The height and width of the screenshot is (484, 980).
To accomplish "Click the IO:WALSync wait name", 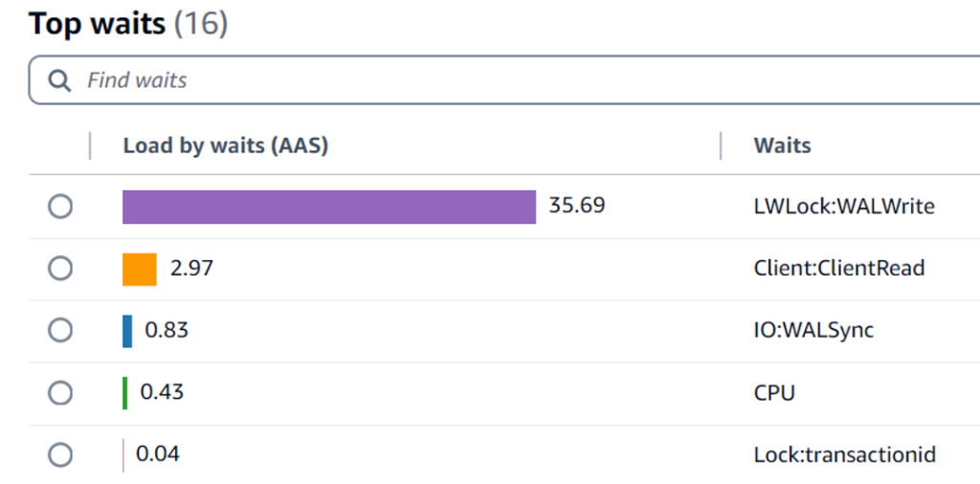I will (813, 330).
